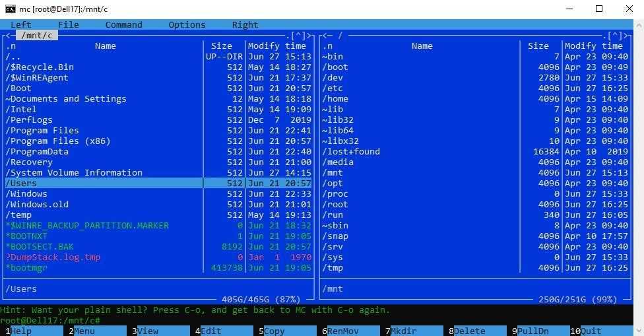Screen dimensions: 644x336
Task: Open the Left menu
Action: coord(20,25)
